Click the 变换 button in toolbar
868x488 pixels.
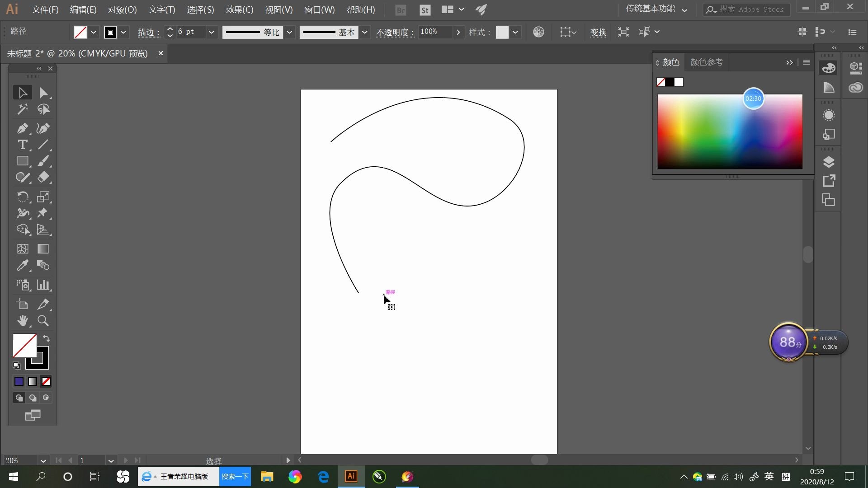pos(598,32)
